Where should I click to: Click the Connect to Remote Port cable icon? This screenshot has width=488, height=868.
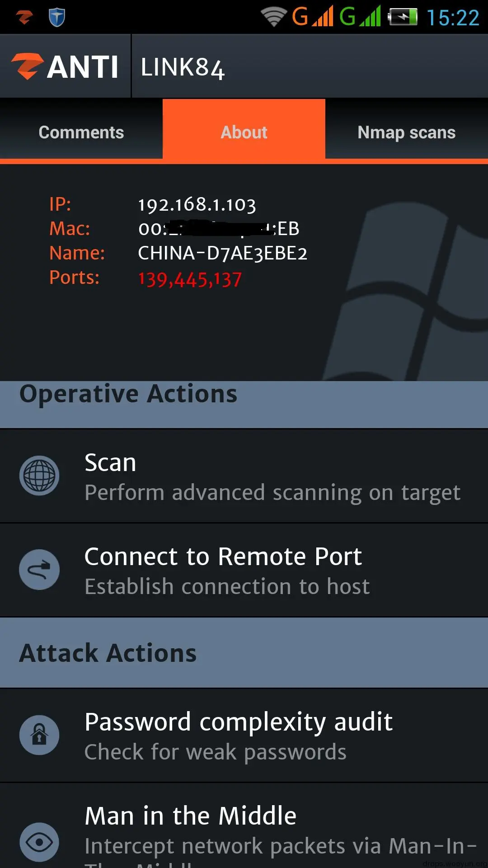[x=39, y=570]
